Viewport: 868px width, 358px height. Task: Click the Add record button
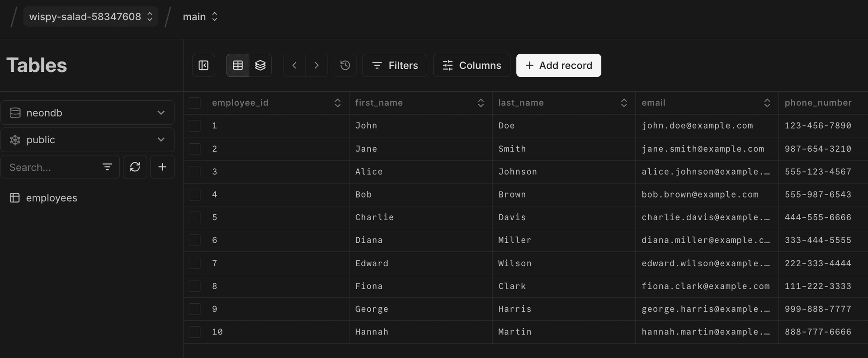tap(558, 66)
